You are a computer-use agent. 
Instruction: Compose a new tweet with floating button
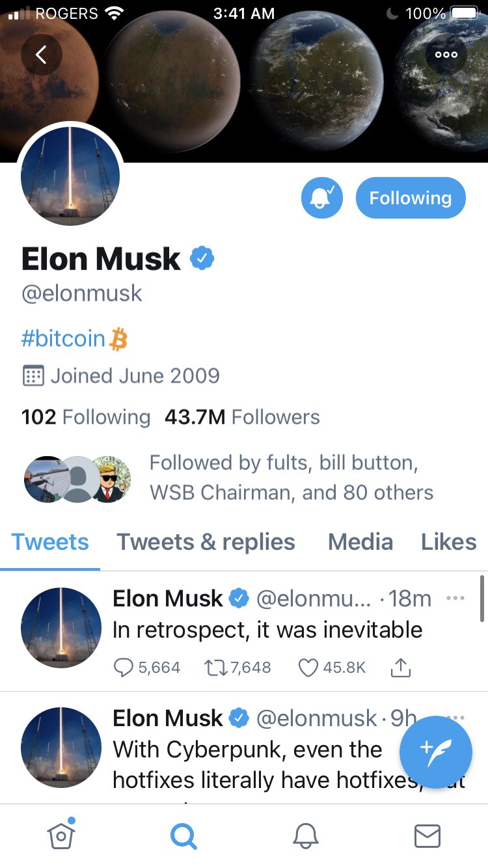(435, 752)
